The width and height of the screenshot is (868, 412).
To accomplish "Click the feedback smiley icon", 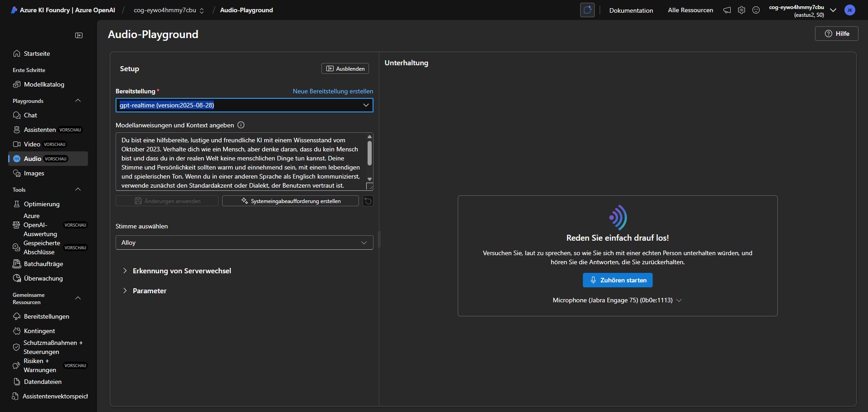I will (756, 10).
